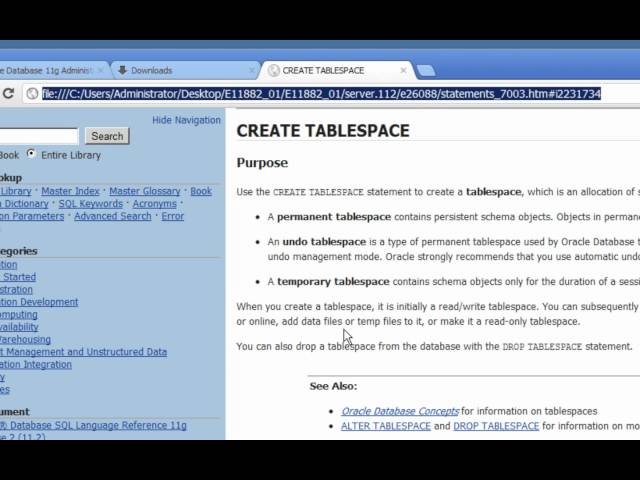
Task: Open the Library link
Action: pyautogui.click(x=16, y=191)
